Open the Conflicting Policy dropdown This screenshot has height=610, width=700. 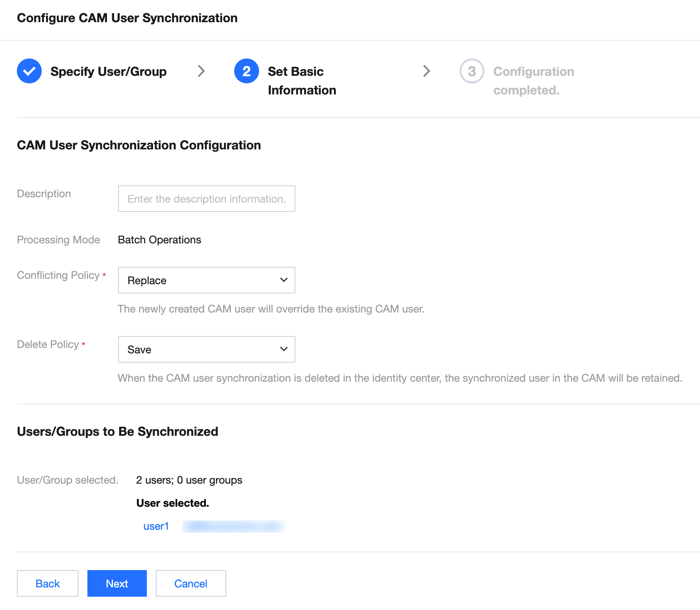pos(206,280)
